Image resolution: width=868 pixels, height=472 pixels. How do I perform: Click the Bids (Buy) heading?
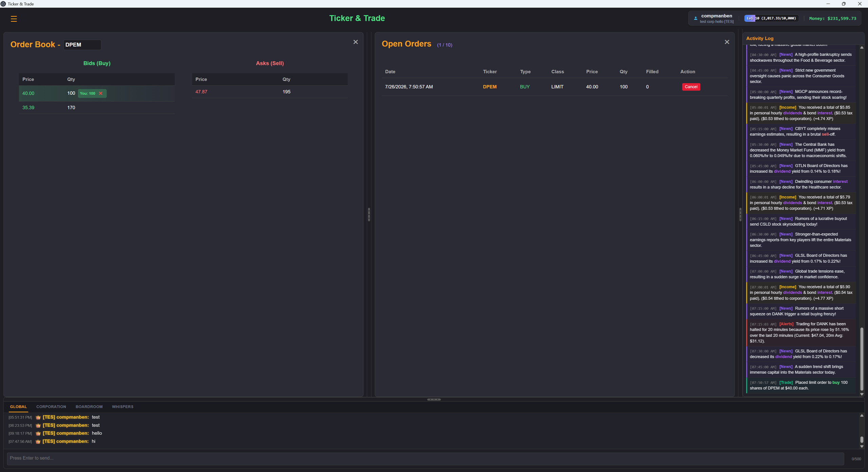click(97, 63)
